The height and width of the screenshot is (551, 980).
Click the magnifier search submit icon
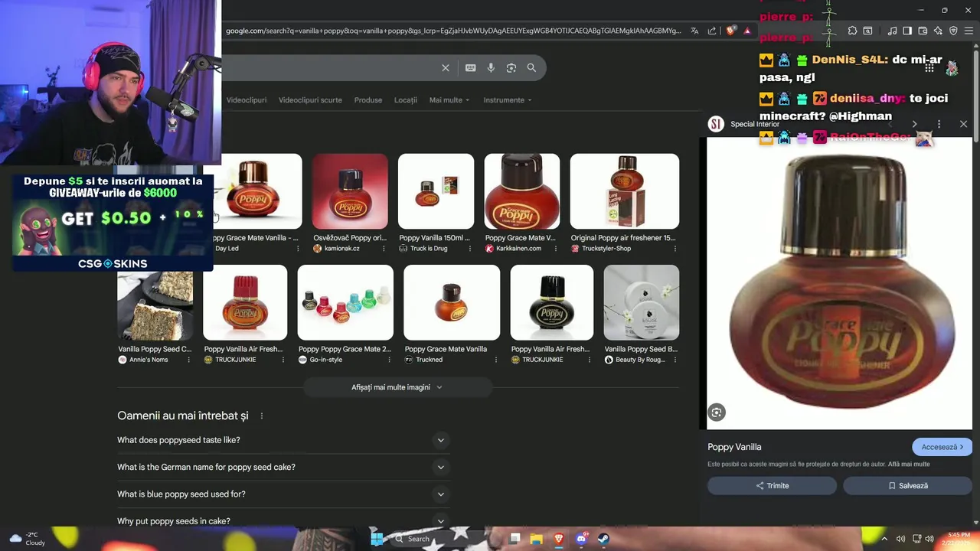click(531, 68)
